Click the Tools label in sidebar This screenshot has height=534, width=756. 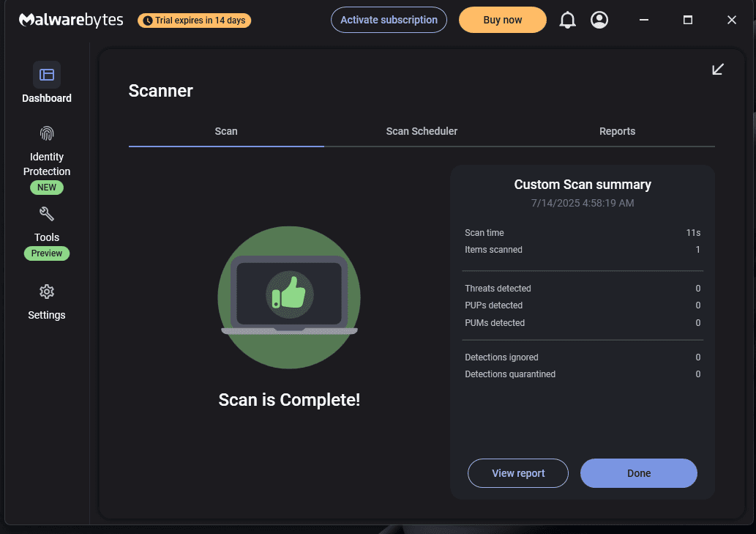pos(47,237)
